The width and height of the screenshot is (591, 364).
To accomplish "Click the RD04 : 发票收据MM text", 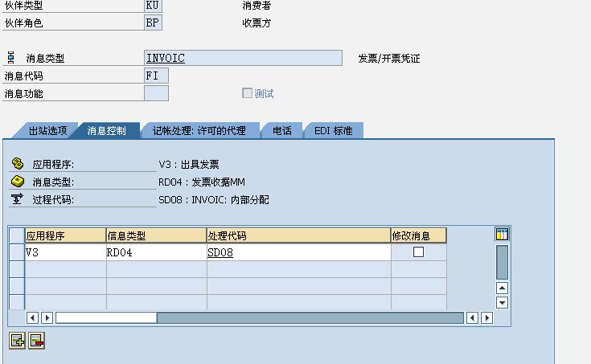I will point(202,182).
